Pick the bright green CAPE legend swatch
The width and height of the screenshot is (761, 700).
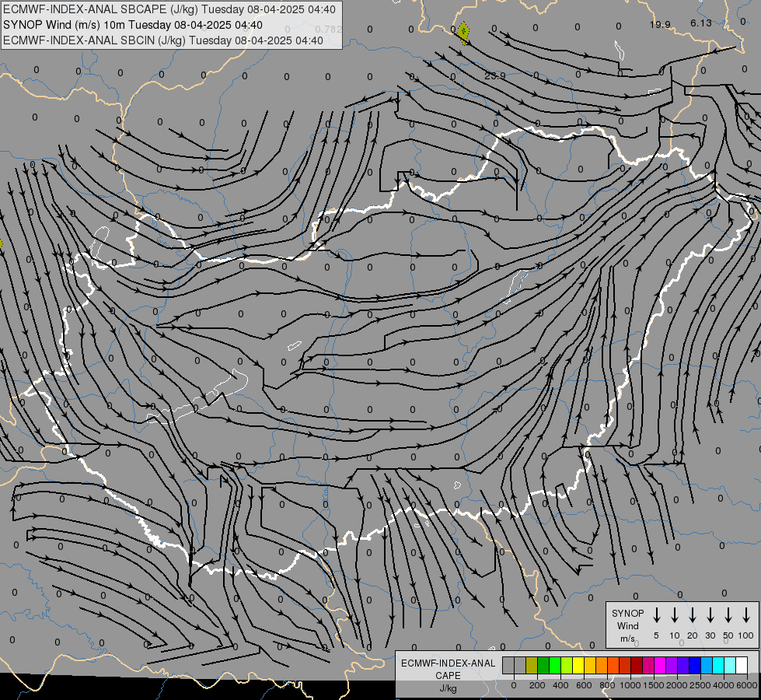pyautogui.click(x=555, y=666)
